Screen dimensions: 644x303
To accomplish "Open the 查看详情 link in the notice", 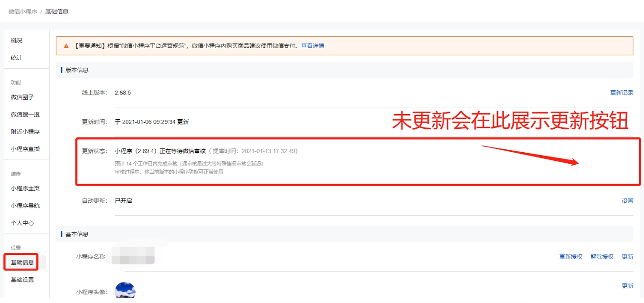I will click(x=314, y=46).
